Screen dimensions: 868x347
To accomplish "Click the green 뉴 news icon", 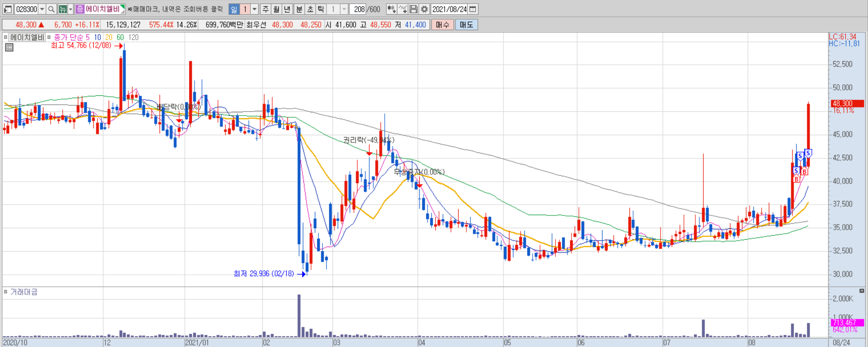I will [63, 9].
